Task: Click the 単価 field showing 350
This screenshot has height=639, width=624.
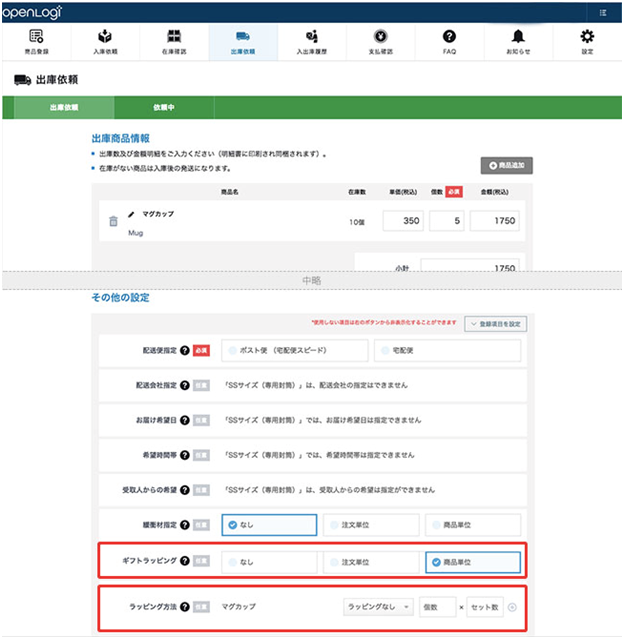Action: tap(403, 221)
